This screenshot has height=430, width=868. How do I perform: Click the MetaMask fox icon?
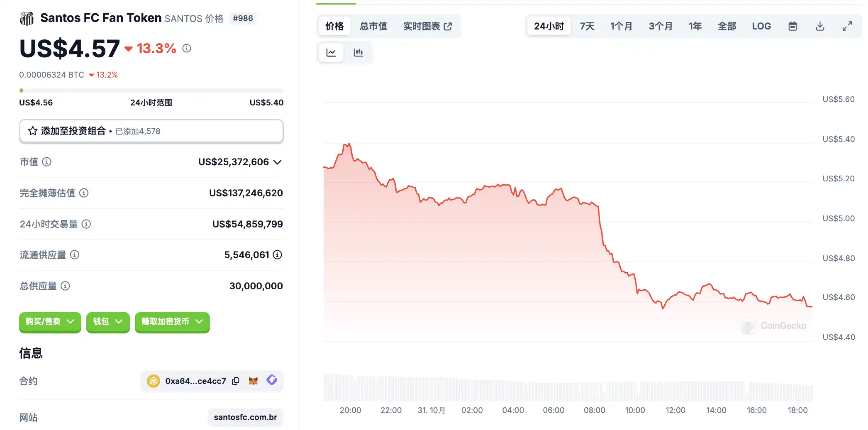coord(253,381)
